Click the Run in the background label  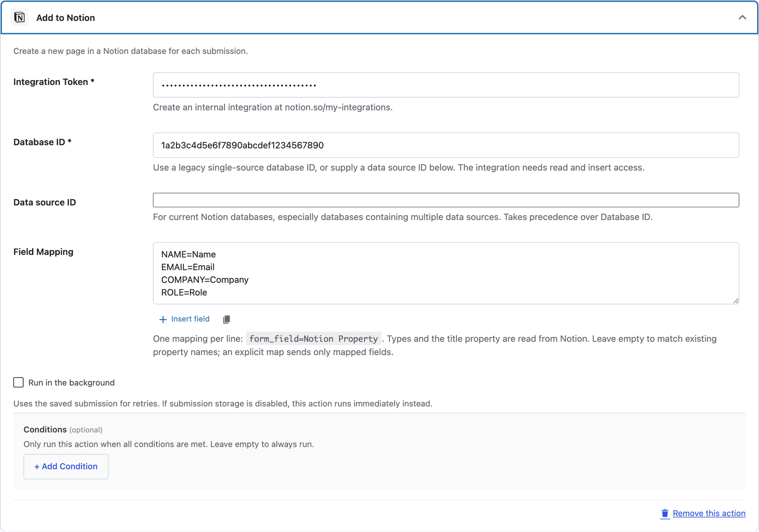(72, 383)
